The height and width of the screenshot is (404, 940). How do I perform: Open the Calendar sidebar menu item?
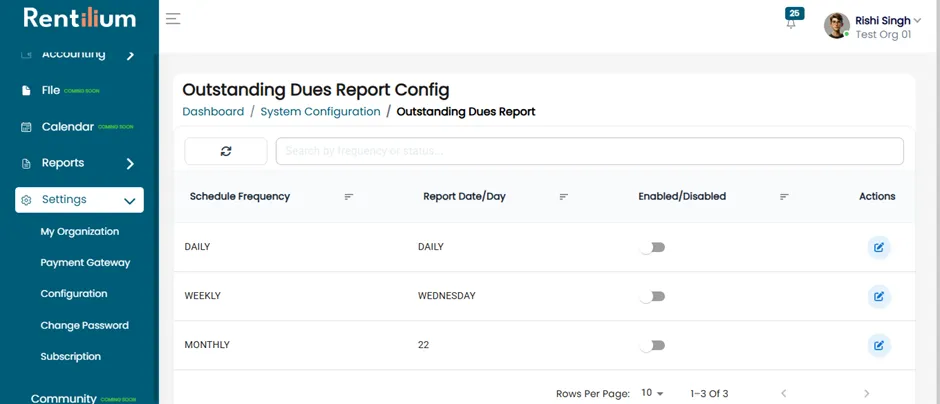coord(68,127)
